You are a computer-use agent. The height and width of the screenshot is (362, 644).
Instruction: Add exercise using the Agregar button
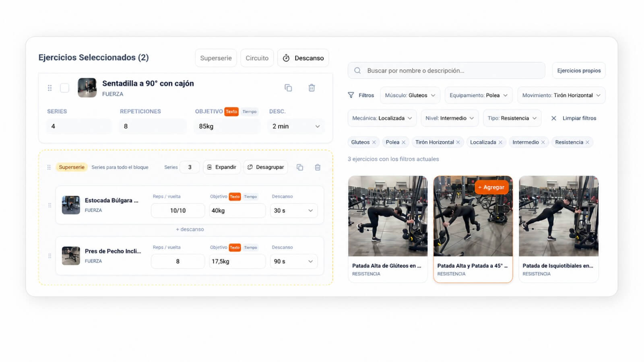(x=491, y=187)
